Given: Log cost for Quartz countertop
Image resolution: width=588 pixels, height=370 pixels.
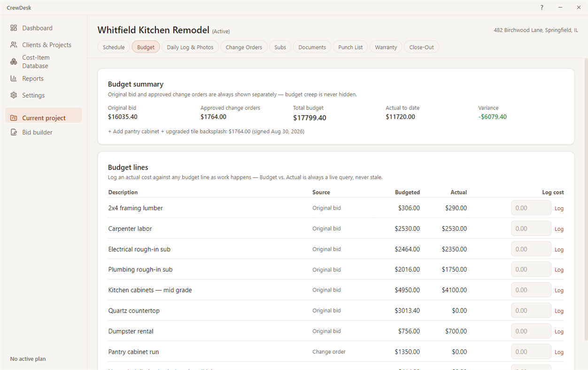Looking at the screenshot, I should 559,311.
